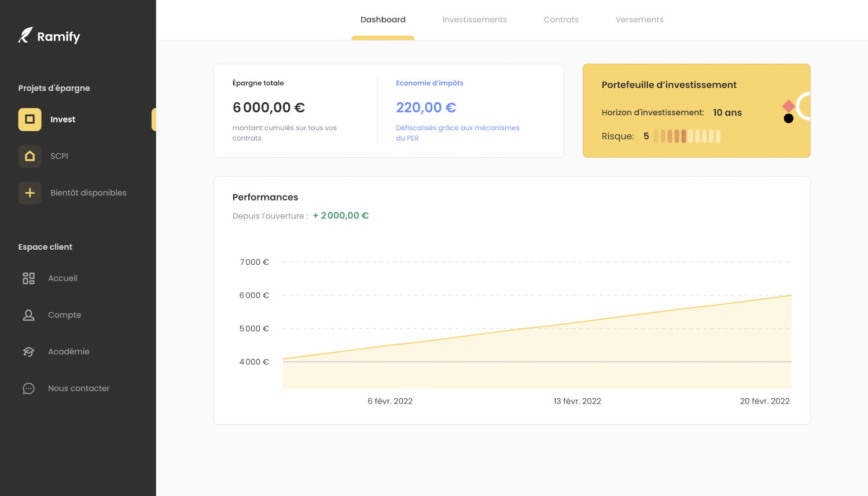The height and width of the screenshot is (496, 868).
Task: Click the Nous contacter chat icon
Action: (x=28, y=388)
